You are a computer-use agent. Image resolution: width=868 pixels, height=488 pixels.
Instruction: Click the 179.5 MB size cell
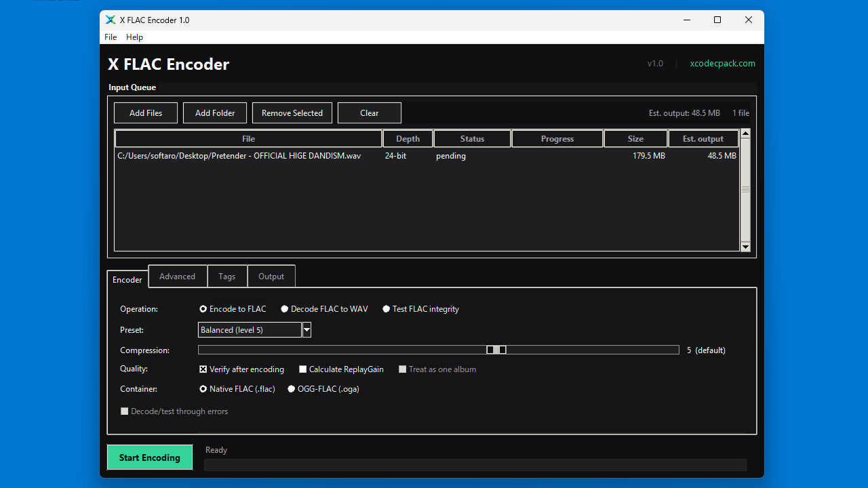tap(649, 156)
